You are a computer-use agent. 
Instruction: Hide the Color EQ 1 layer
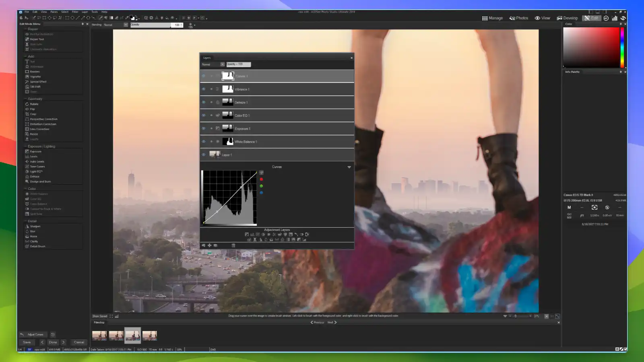click(204, 115)
